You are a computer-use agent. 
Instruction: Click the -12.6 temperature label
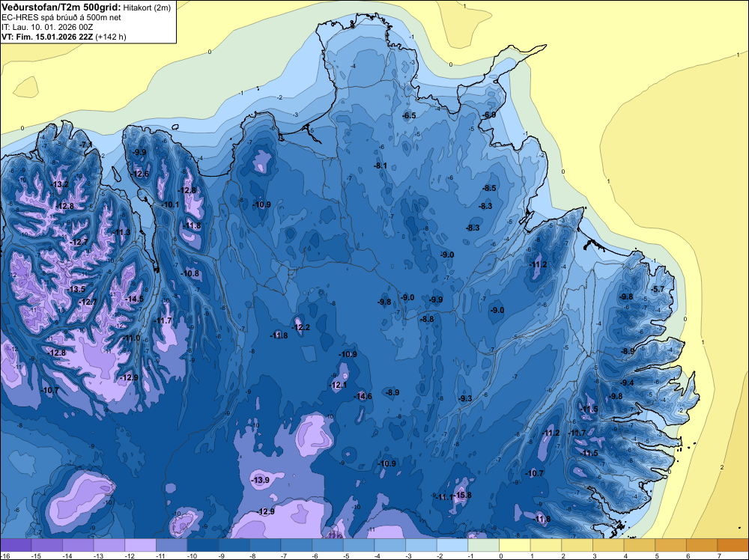(140, 174)
